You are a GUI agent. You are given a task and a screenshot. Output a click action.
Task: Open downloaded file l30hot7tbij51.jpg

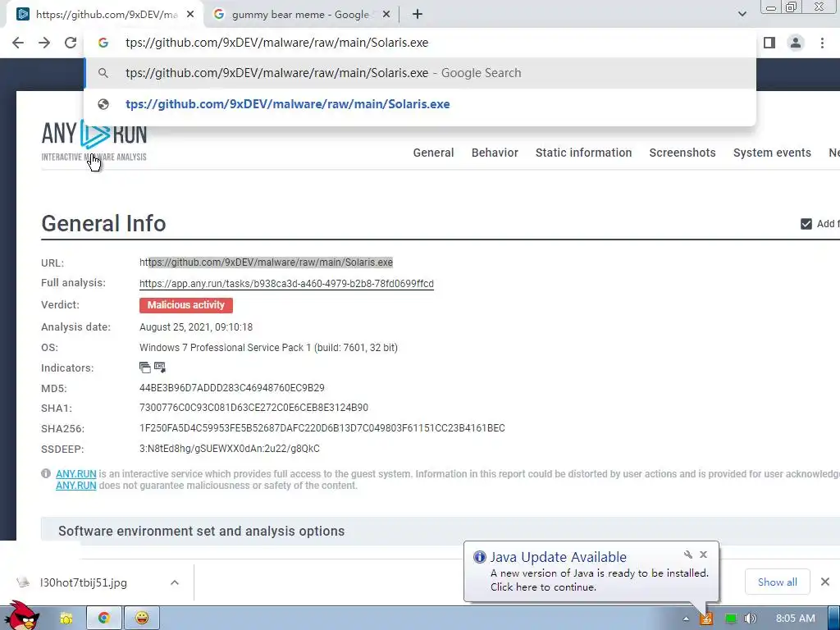[83, 583]
